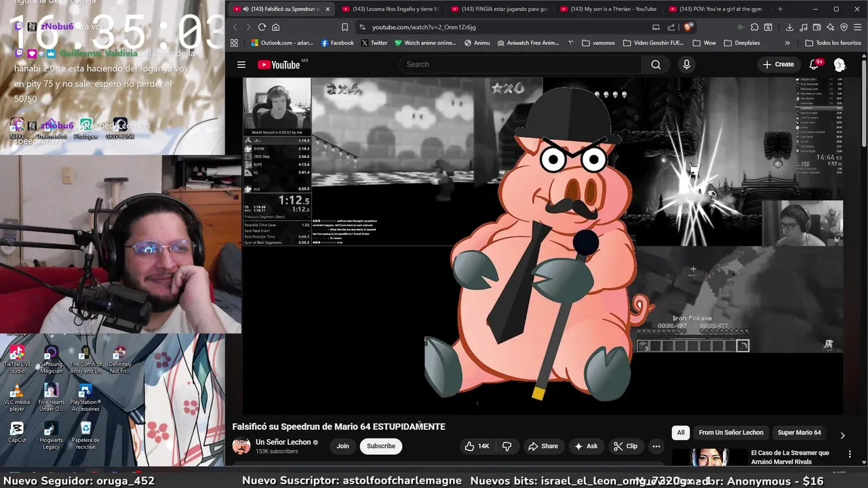This screenshot has height=488, width=868.
Task: Open the Un Señor Lechon channel avatar
Action: (x=241, y=446)
